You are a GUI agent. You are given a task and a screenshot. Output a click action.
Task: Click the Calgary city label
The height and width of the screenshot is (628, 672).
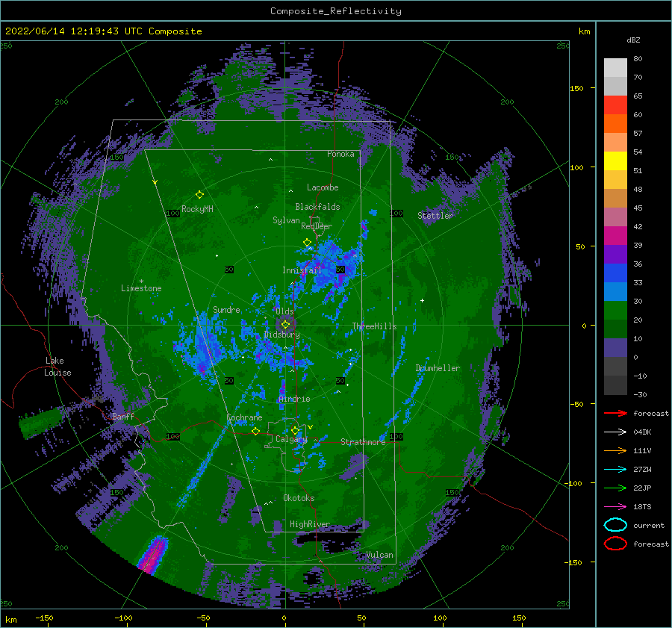pos(291,439)
